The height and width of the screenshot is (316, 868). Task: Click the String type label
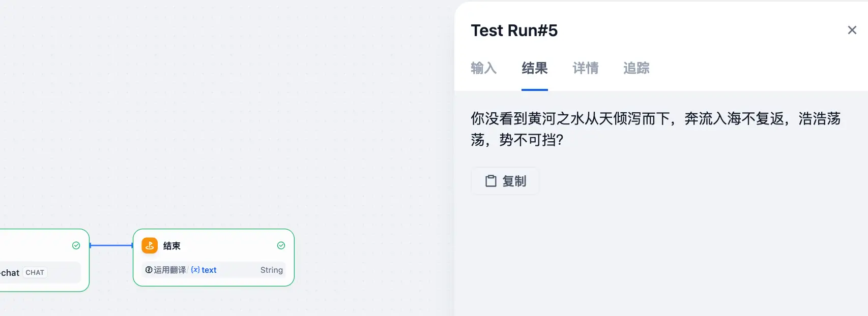(271, 270)
